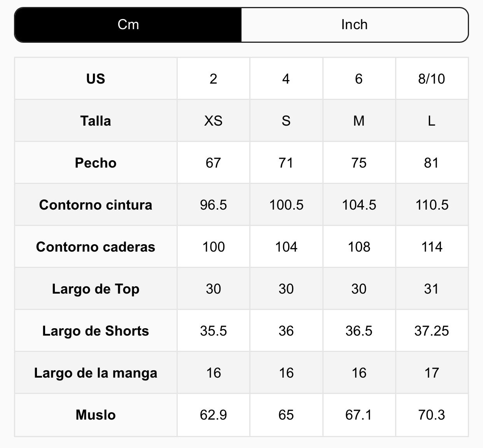The height and width of the screenshot is (448, 483).
Task: Select the Cm unit toggle
Action: 128,24
